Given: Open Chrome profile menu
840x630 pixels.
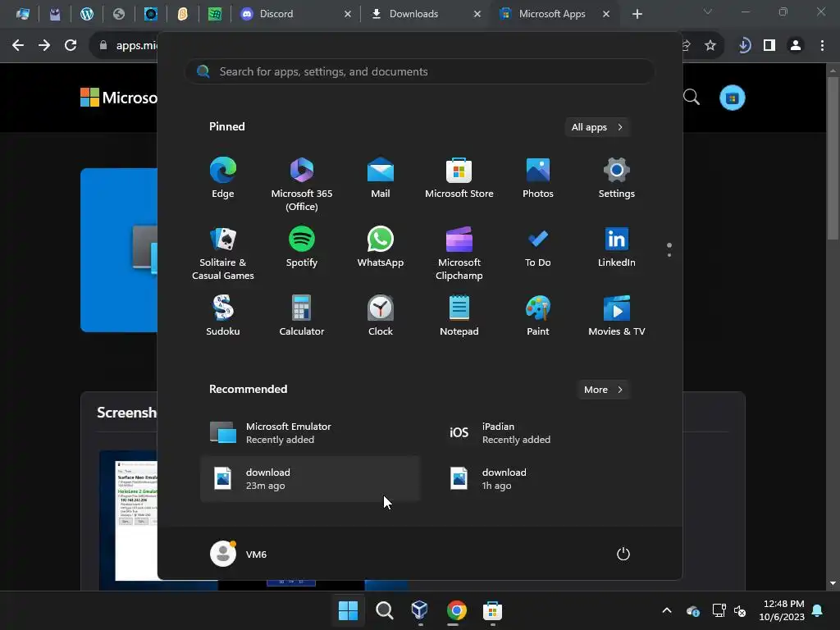Looking at the screenshot, I should point(796,46).
